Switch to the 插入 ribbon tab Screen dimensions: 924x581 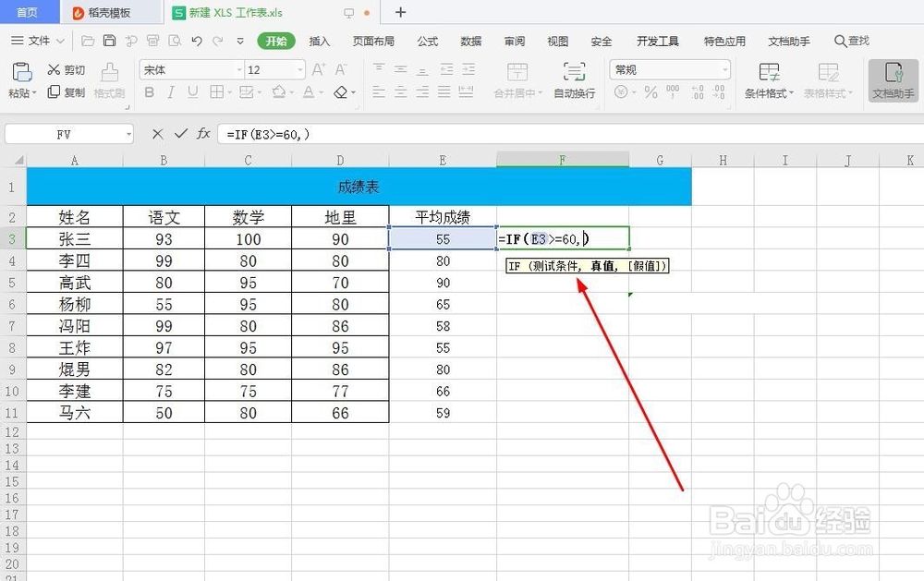pyautogui.click(x=319, y=41)
